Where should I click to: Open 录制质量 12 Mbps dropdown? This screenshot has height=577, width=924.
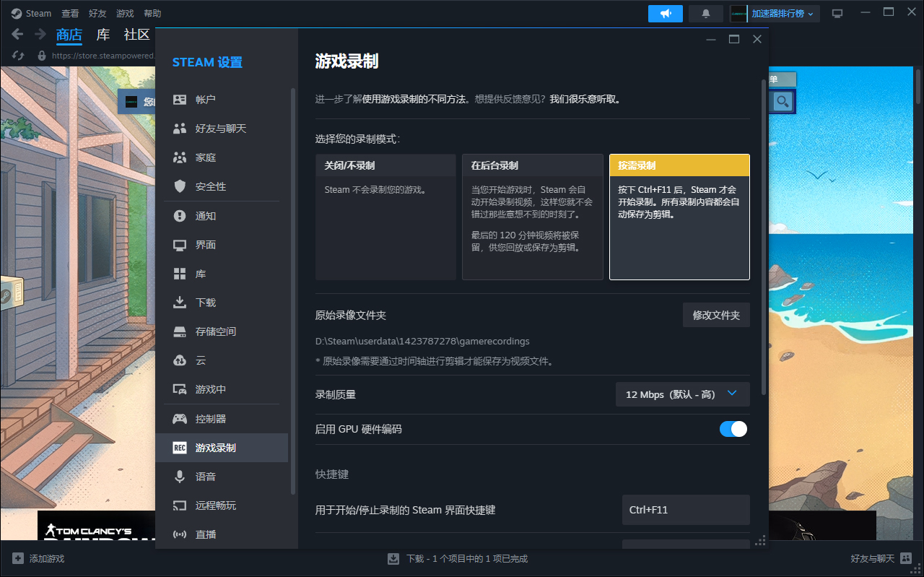[x=683, y=394]
